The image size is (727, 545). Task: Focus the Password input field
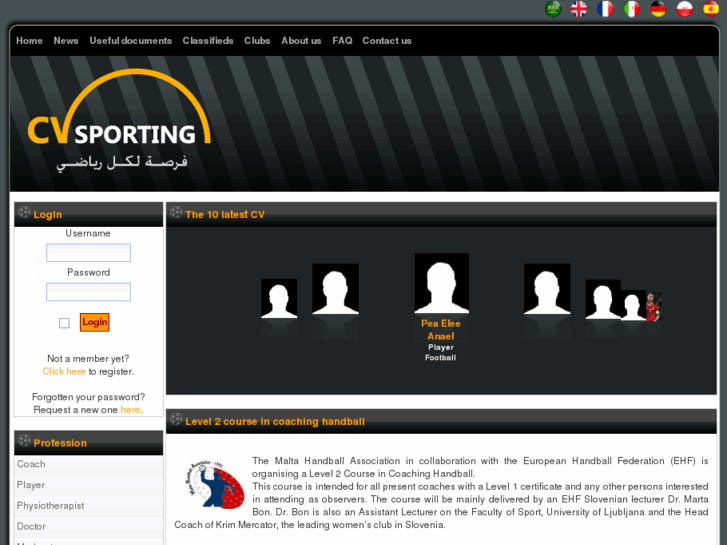[89, 292]
